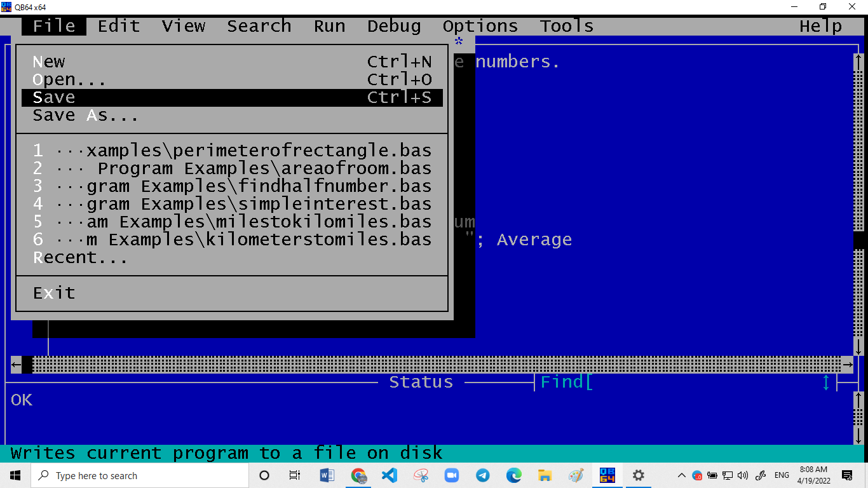Click the pen workspace tray icon
Viewport: 868px width, 488px height.
click(x=761, y=475)
